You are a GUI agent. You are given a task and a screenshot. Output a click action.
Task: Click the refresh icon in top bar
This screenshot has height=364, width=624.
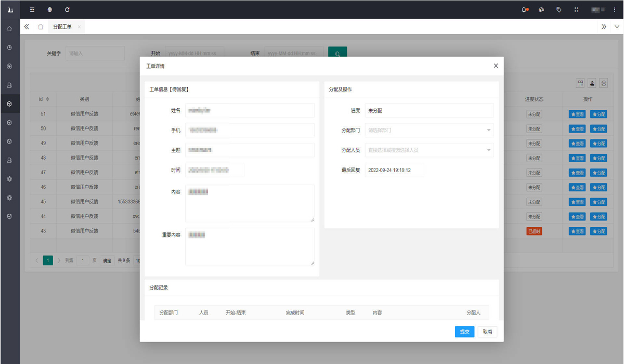coord(67,9)
